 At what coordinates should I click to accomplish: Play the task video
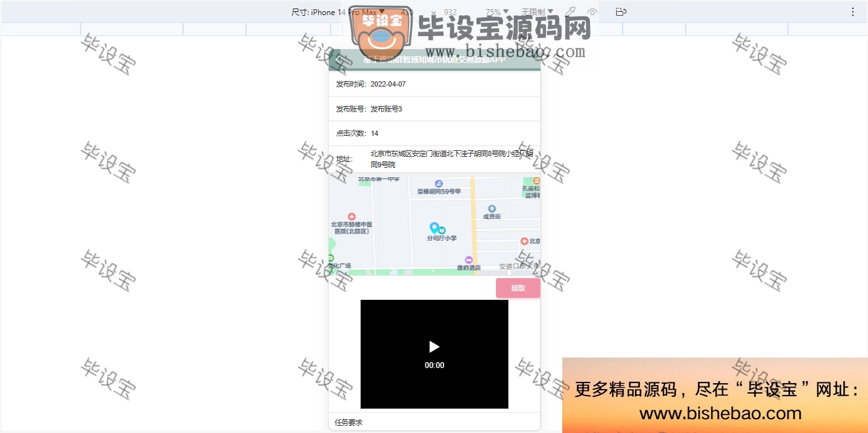coord(434,346)
